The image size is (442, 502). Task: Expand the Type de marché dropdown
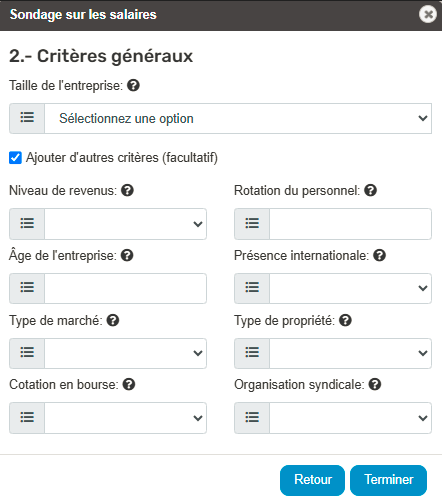(x=125, y=353)
